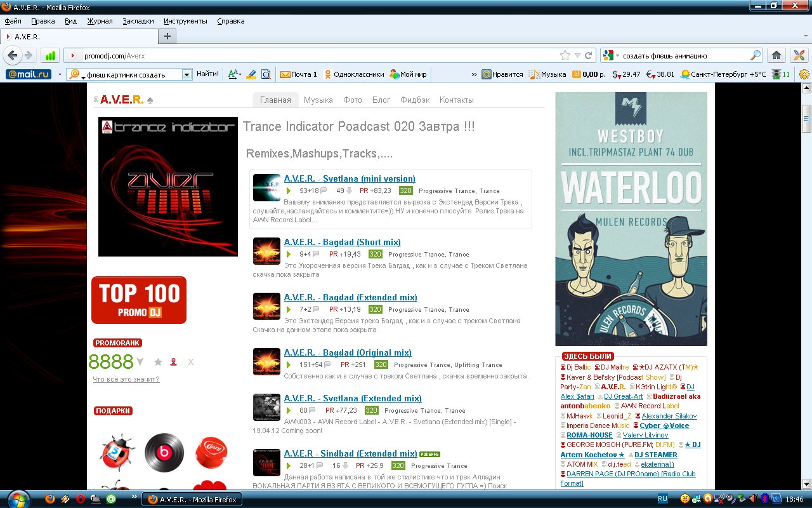Play the Sindbad (Extended mix) track

click(288, 465)
